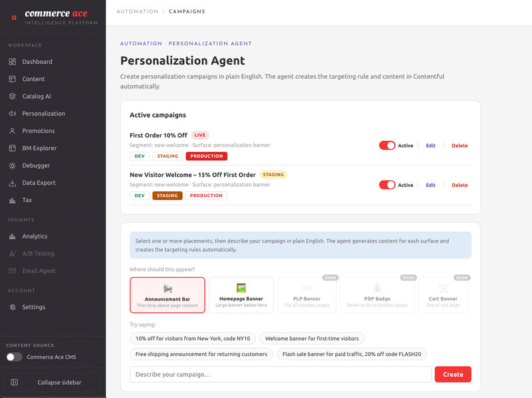Screen dimensions: 532x398
Task: Click the Data Export download icon
Action: 12,183
